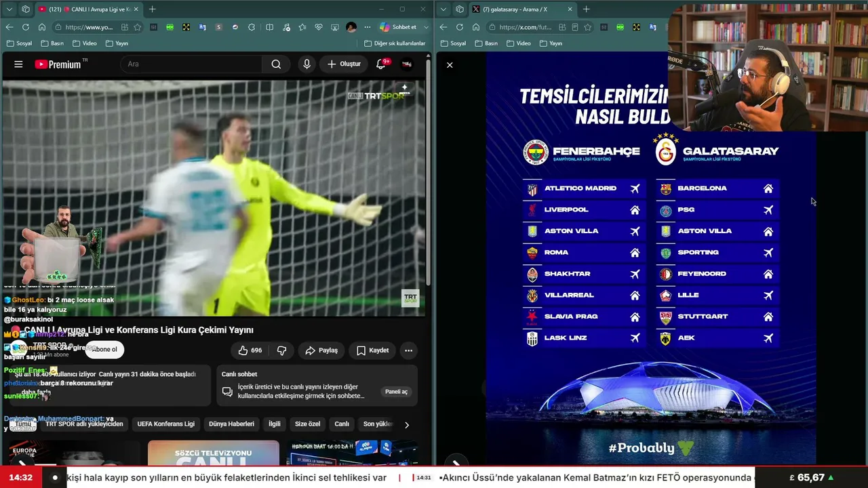Go back in the YouTube browser window
Image resolution: width=868 pixels, height=488 pixels.
pos(9,27)
